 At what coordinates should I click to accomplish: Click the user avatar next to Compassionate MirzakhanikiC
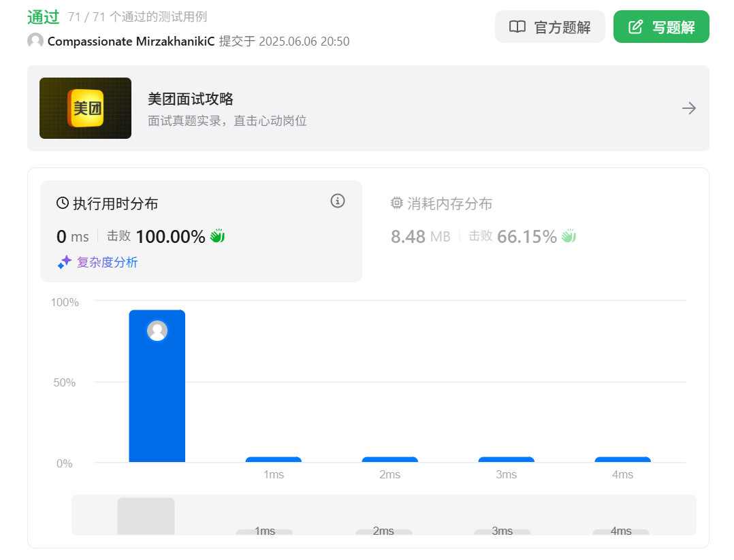35,41
